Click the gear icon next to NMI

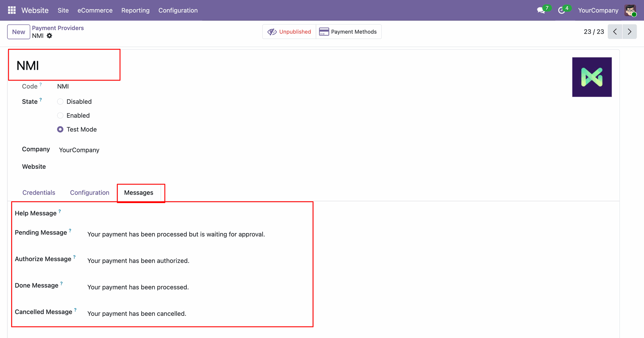tap(49, 36)
